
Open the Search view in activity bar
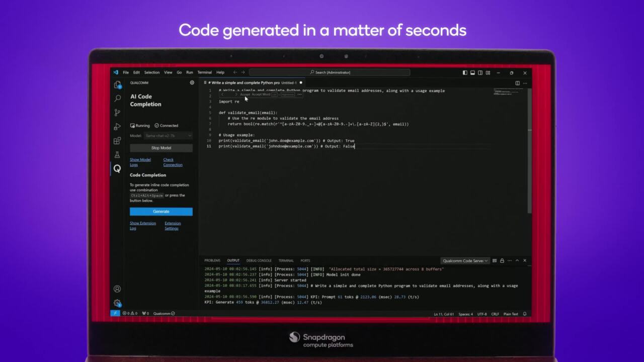117,99
